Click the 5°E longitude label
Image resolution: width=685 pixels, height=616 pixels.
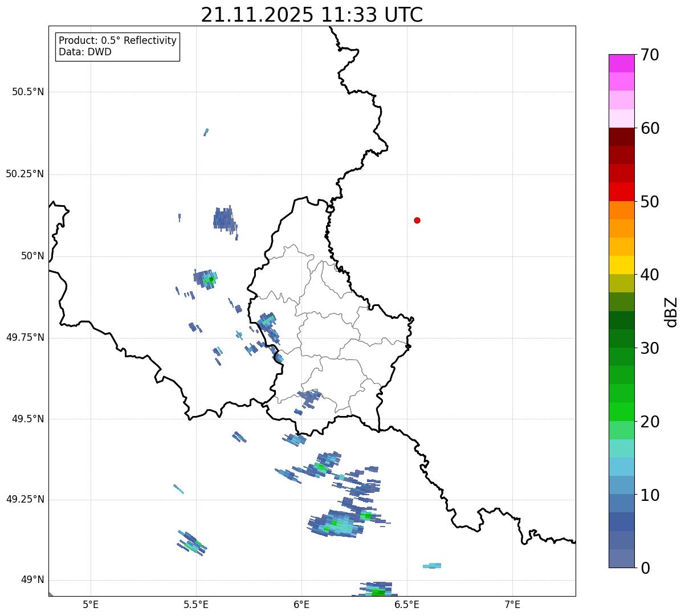(91, 604)
